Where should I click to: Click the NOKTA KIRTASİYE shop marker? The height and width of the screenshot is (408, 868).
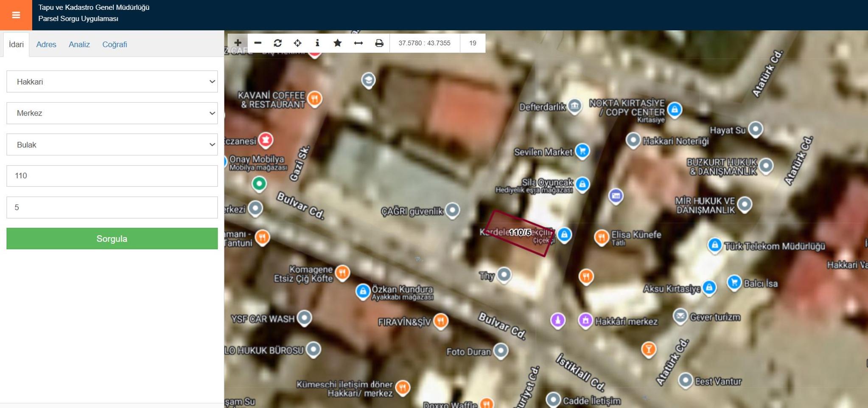[x=675, y=110]
